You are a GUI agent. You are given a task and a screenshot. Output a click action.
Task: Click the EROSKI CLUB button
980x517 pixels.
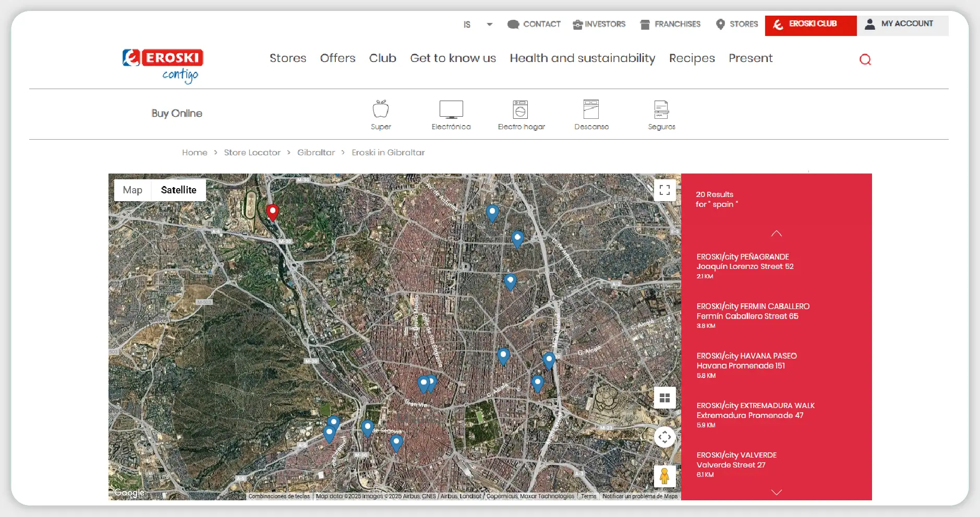810,26
